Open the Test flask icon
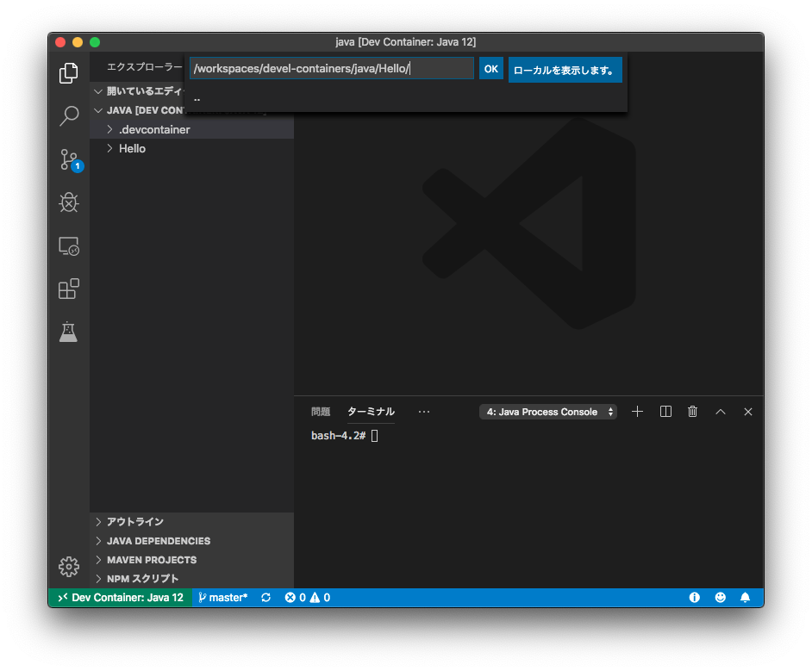This screenshot has height=671, width=812. (x=68, y=332)
